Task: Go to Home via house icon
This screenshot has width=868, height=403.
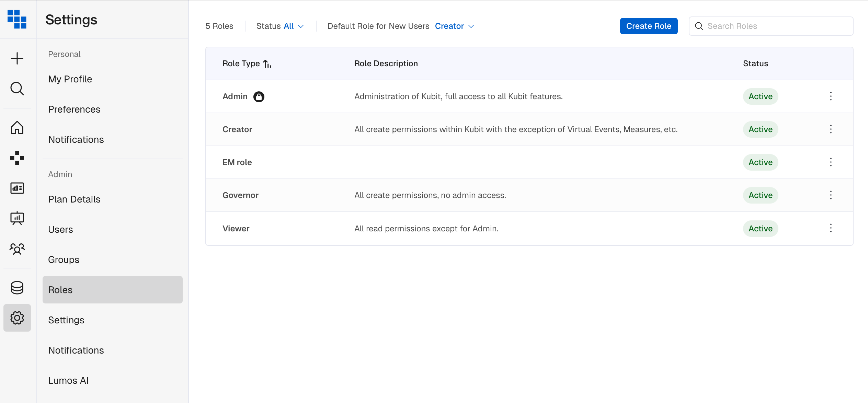Action: [17, 128]
